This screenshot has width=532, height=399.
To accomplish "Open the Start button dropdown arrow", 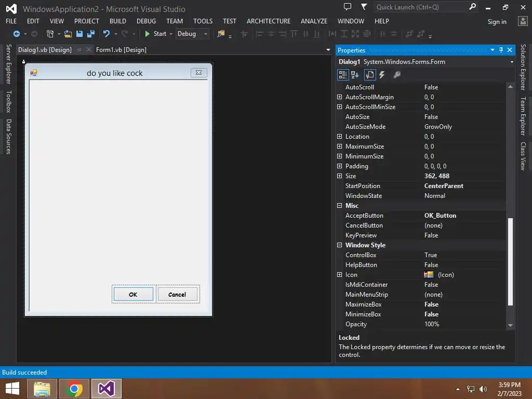I will pyautogui.click(x=170, y=34).
